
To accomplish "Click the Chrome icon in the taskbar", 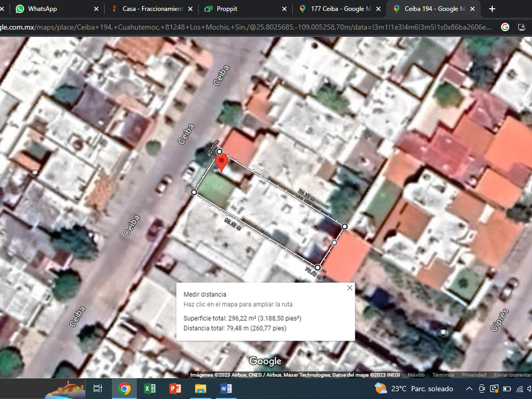I will [124, 388].
